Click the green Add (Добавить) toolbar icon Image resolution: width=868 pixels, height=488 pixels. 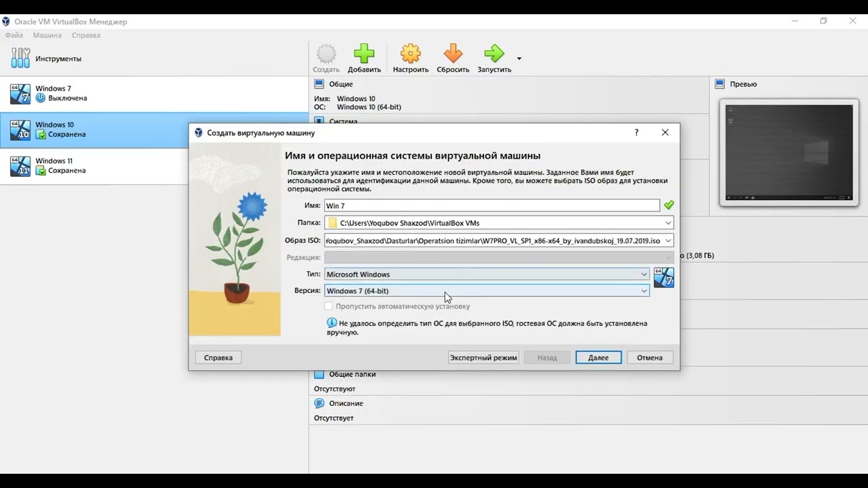[x=364, y=54]
